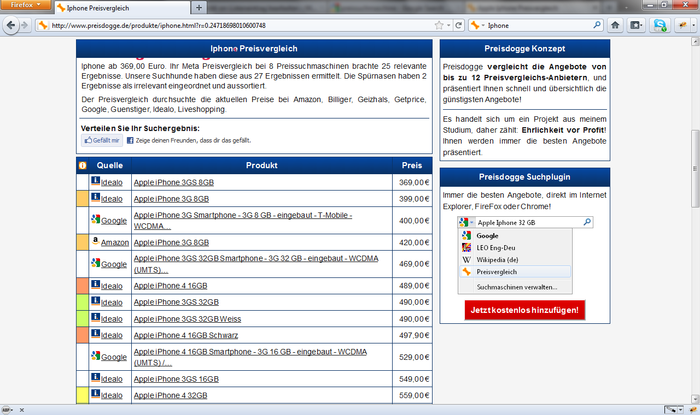Image resolution: width=700 pixels, height=415 pixels.
Task: Open Apple iPhone 3GS 32GB Weiss link
Action: pos(188,319)
